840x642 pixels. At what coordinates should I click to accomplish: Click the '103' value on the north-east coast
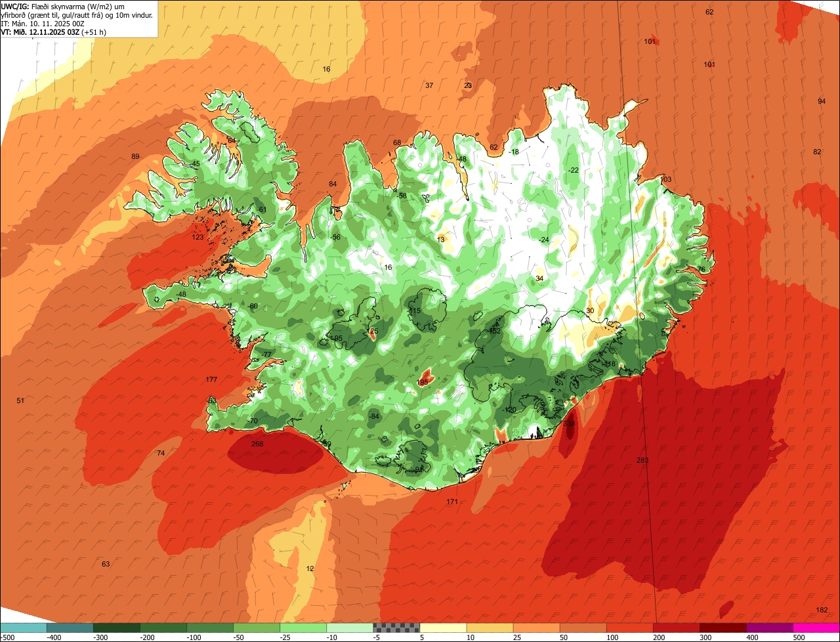pyautogui.click(x=666, y=179)
